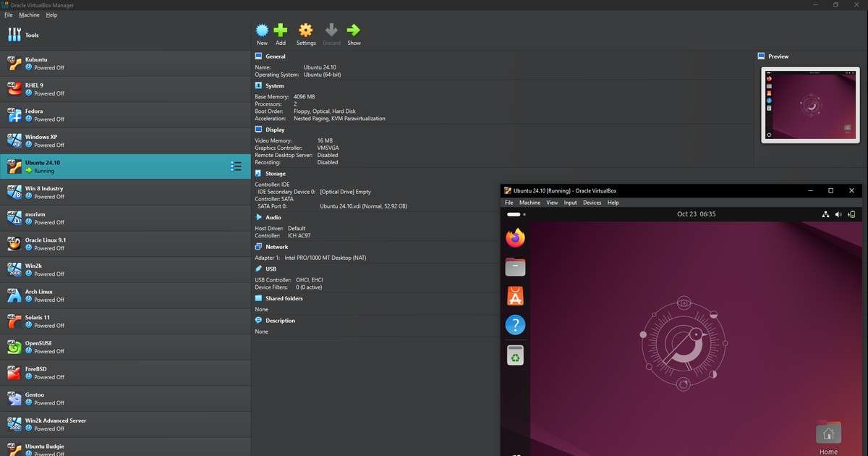Open the Ubuntu clock Oct 23 06:35
868x456 pixels.
pyautogui.click(x=697, y=214)
